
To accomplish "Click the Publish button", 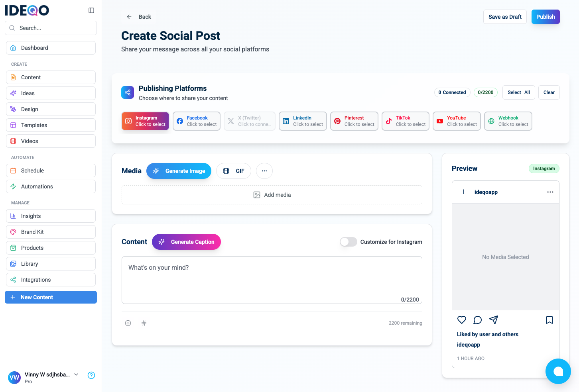I will 546,17.
